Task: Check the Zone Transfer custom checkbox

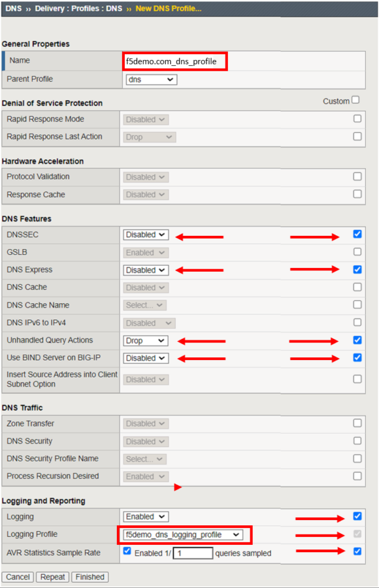Action: (357, 423)
